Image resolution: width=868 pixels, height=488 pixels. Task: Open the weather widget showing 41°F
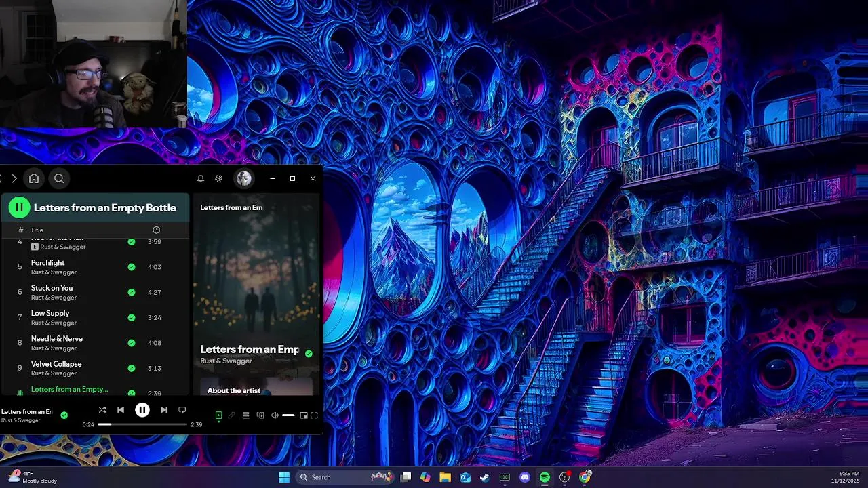click(x=34, y=477)
